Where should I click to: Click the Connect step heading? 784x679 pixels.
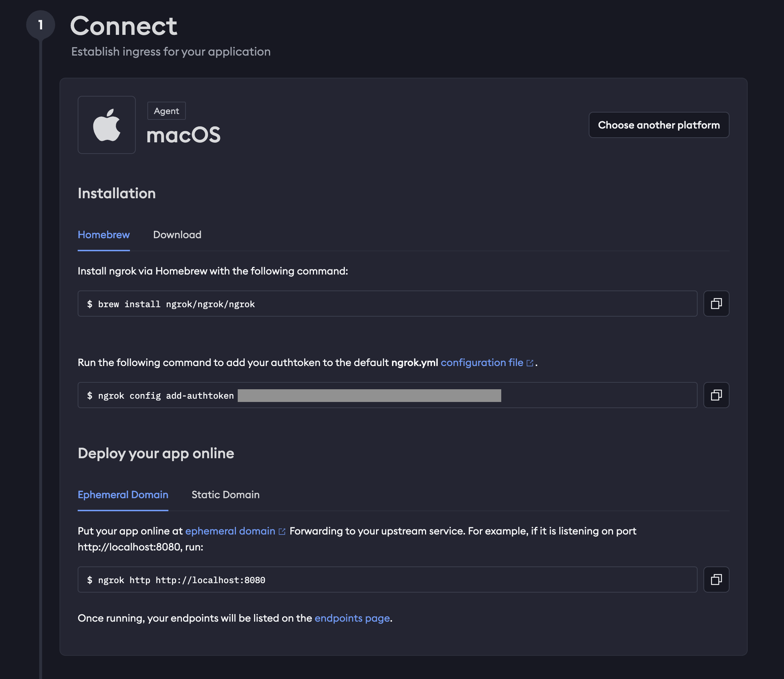click(x=123, y=26)
